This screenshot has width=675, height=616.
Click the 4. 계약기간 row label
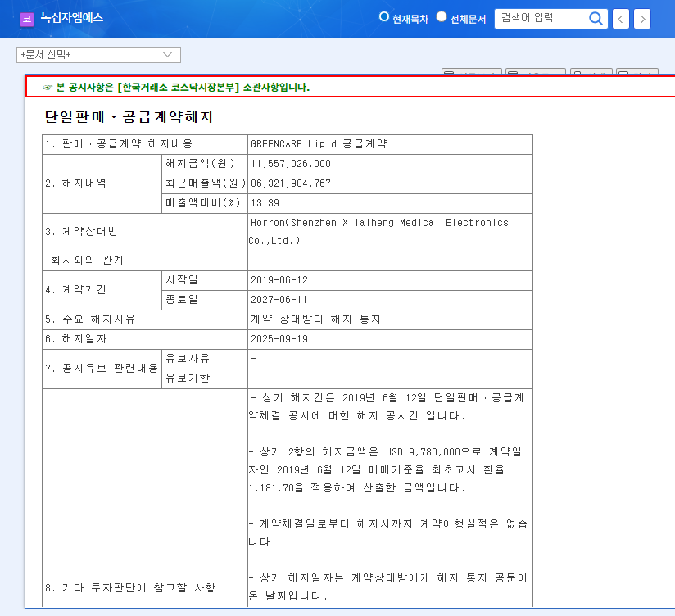coord(75,290)
